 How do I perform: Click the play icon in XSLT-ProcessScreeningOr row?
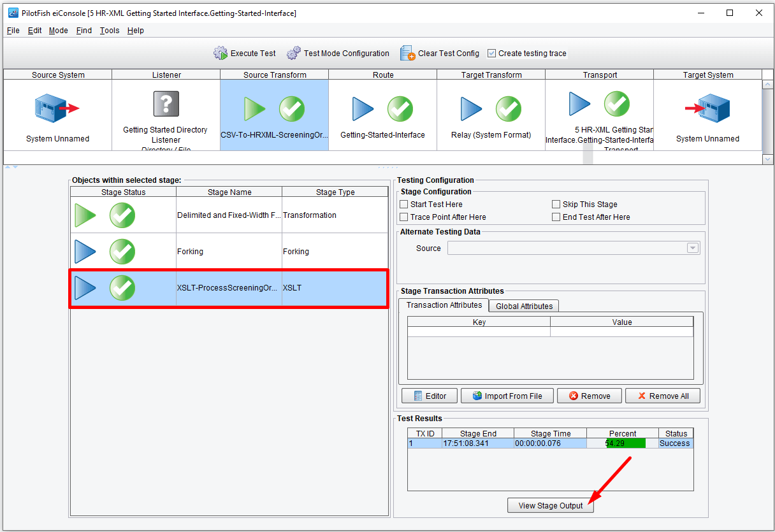85,288
